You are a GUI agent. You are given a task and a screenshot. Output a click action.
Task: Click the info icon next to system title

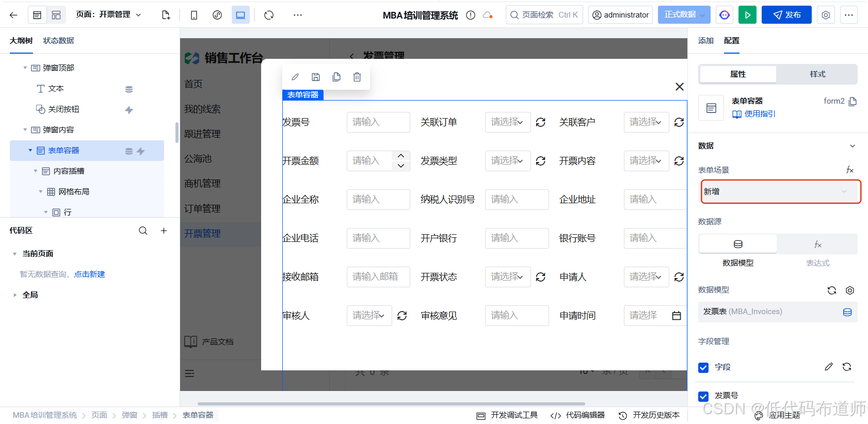click(x=471, y=15)
